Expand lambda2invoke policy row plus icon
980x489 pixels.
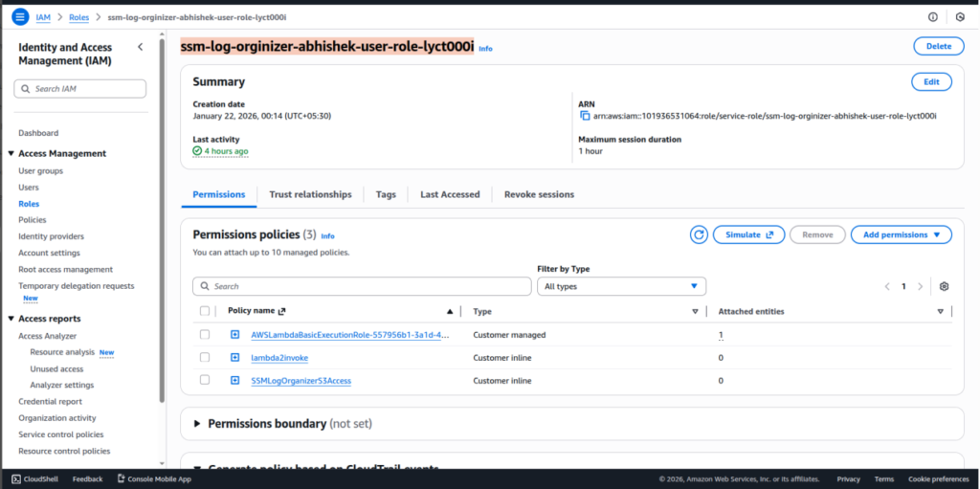coord(235,358)
